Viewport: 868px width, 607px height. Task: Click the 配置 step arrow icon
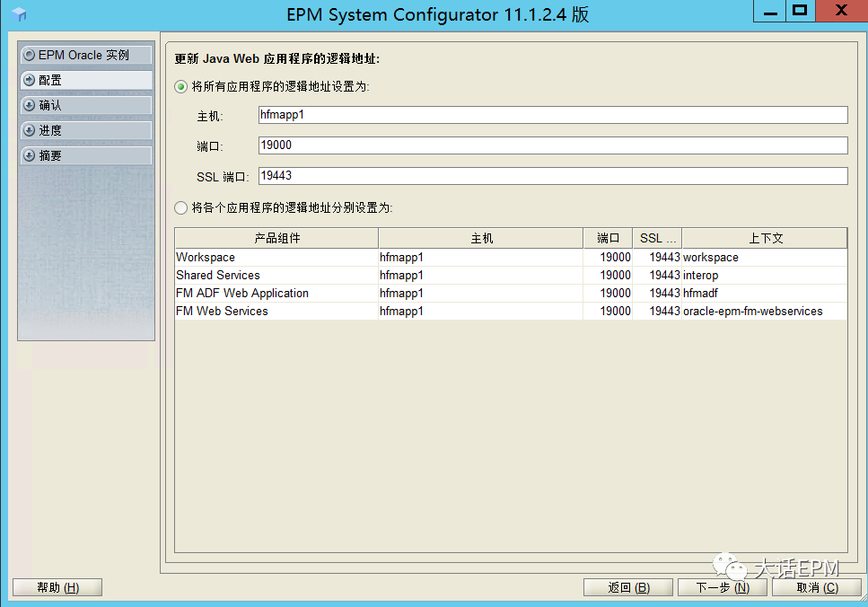coord(30,80)
